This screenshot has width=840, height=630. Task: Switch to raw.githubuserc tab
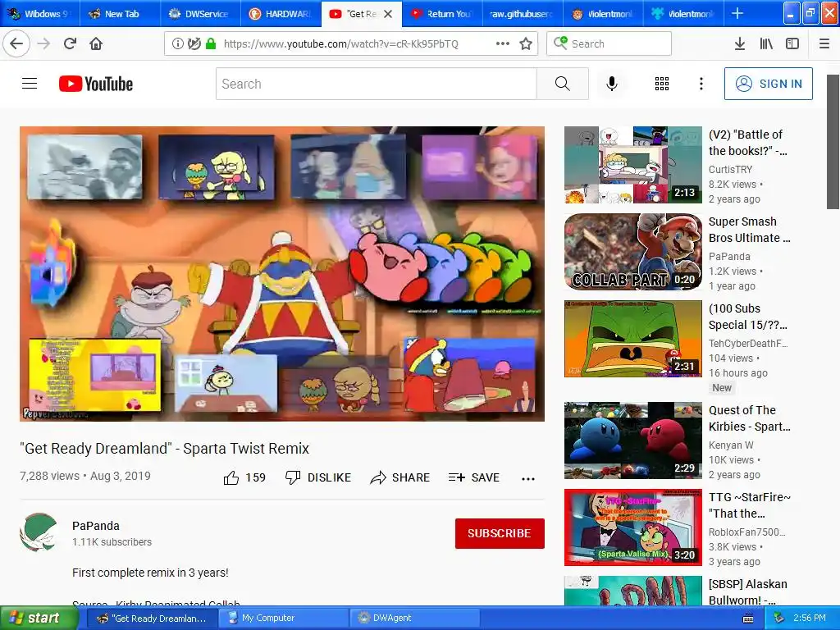[523, 13]
